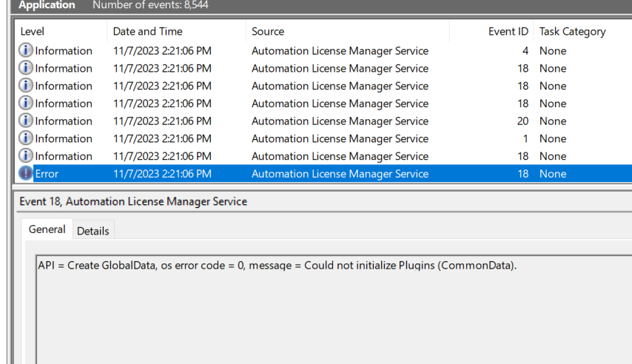Sort by the Level column header
This screenshot has width=632, height=364.
point(33,32)
